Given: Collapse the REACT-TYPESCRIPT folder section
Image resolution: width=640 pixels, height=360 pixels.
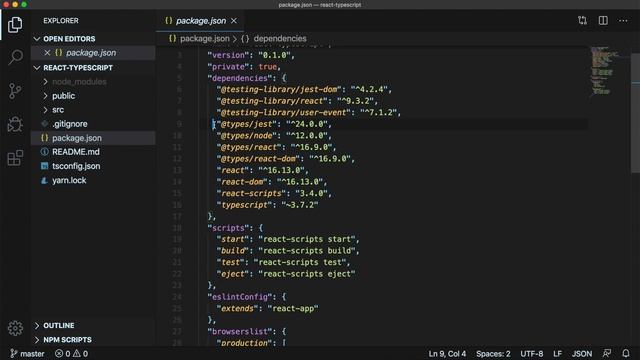Looking at the screenshot, I should pos(37,68).
